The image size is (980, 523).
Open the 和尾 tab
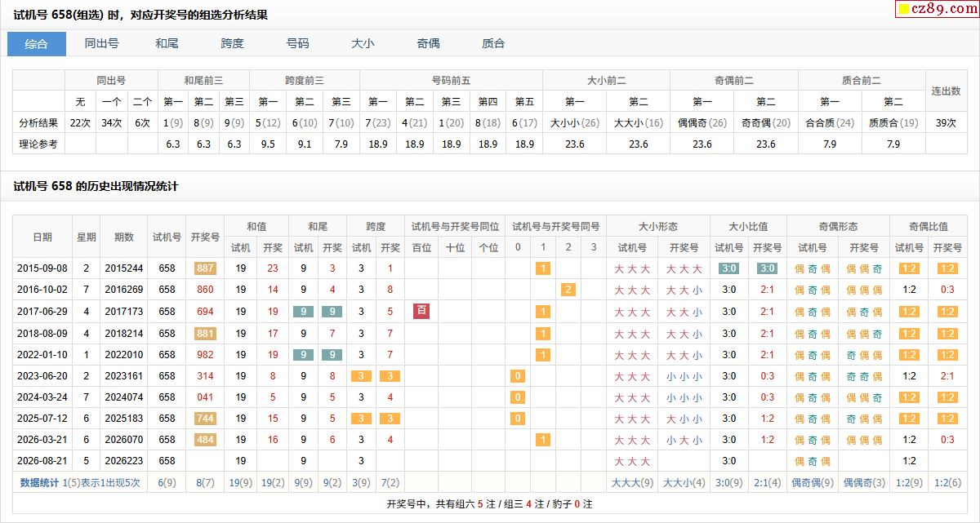[x=167, y=44]
